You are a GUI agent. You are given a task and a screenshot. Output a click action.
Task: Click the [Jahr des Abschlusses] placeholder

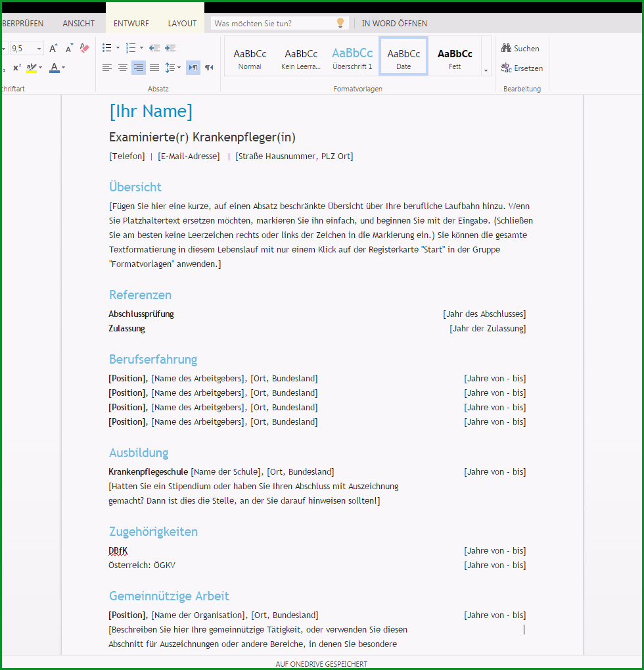(x=484, y=314)
